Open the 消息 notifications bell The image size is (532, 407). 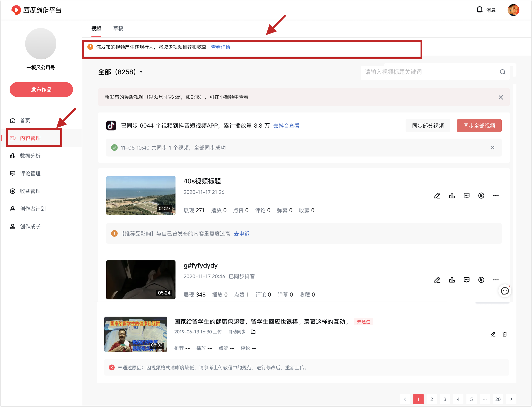coord(486,10)
